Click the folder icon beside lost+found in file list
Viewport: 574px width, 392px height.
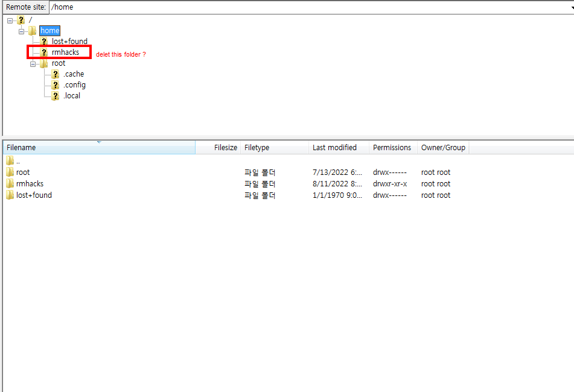point(10,195)
